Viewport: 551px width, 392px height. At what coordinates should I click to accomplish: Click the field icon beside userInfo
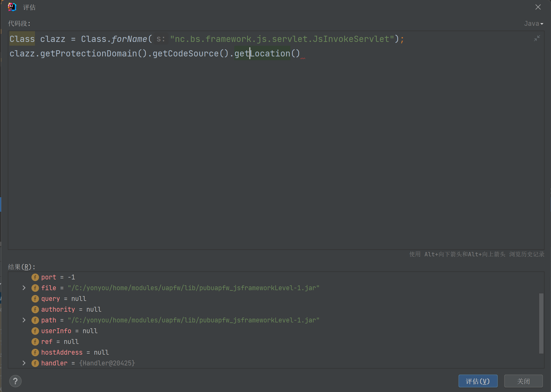tap(35, 331)
